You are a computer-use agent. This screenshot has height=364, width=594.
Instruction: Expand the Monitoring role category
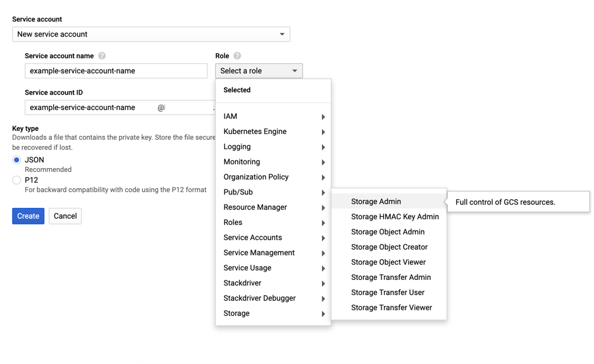click(273, 162)
